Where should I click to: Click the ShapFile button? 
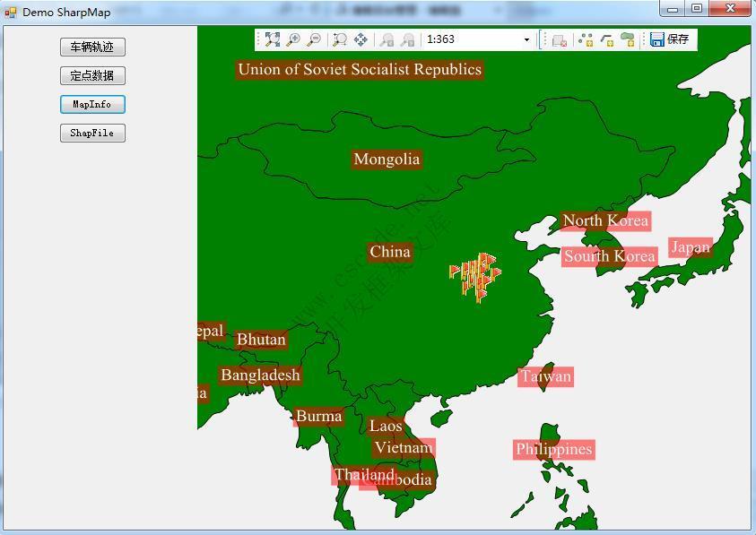[x=91, y=133]
